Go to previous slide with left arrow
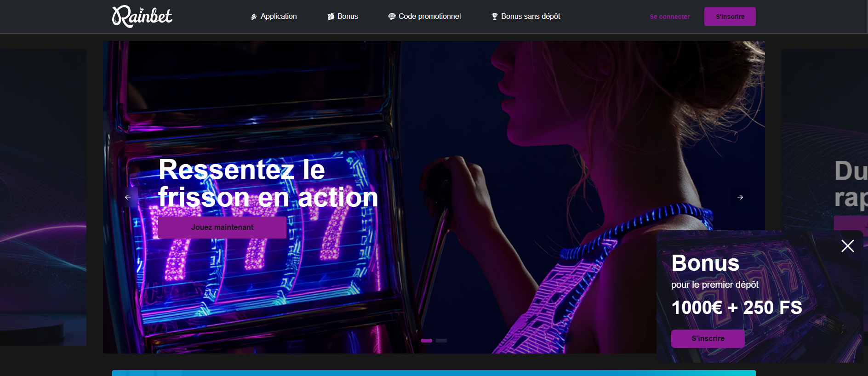This screenshot has width=868, height=376. click(128, 197)
